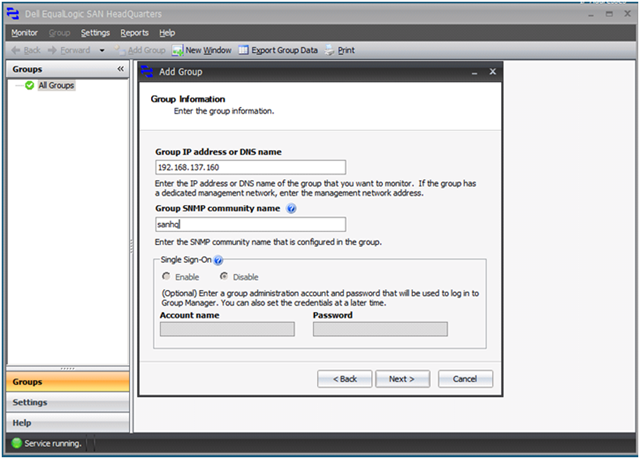The width and height of the screenshot is (640, 459).
Task: Click Cancel in Add Group dialog
Action: pyautogui.click(x=465, y=379)
